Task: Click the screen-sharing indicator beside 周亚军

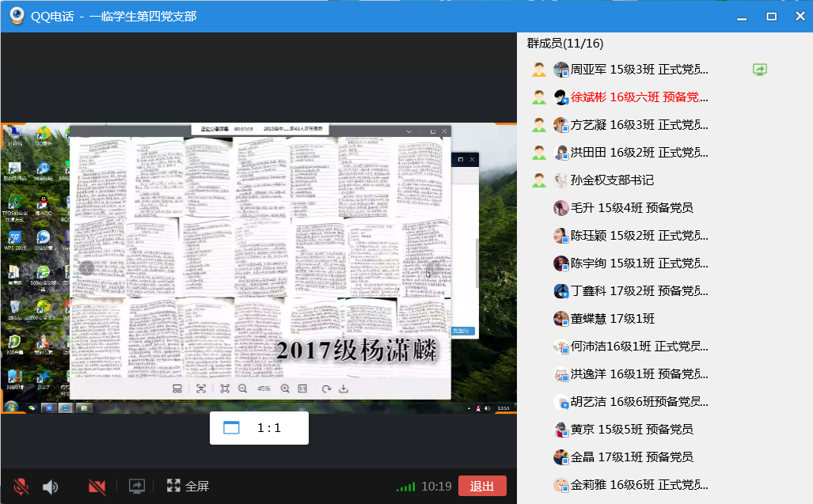Action: click(760, 70)
